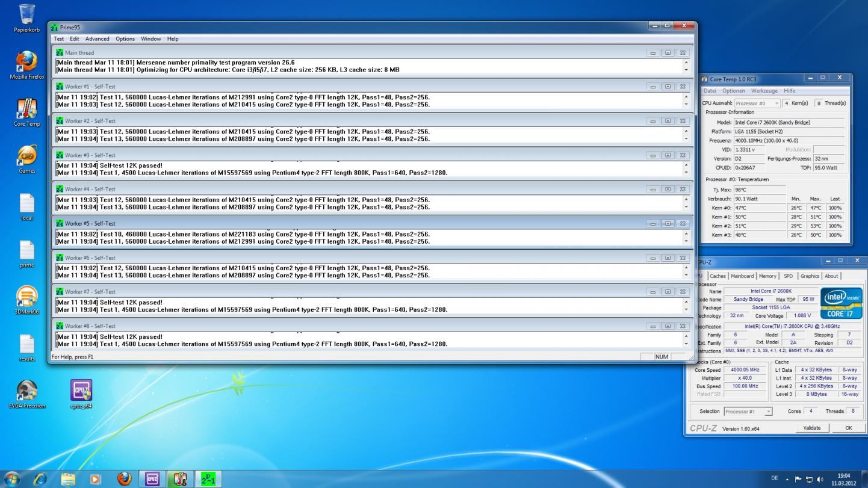
Task: Click the volume icon in system tray
Action: pyautogui.click(x=820, y=479)
